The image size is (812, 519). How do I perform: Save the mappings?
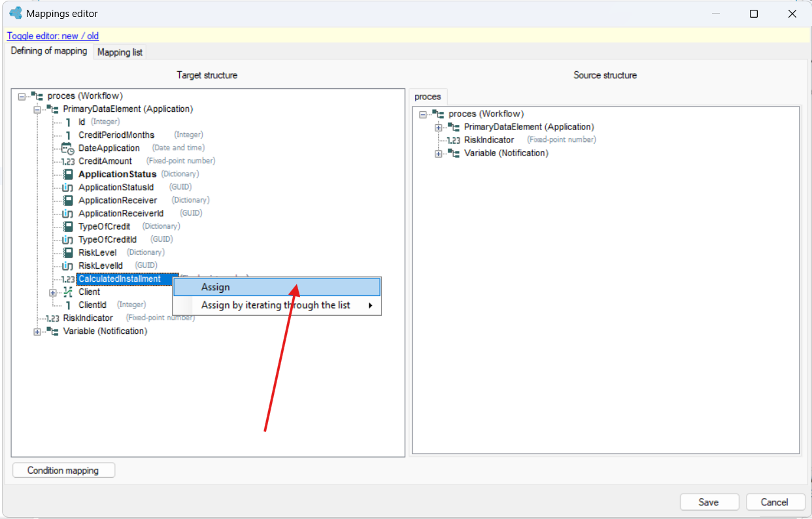(709, 502)
